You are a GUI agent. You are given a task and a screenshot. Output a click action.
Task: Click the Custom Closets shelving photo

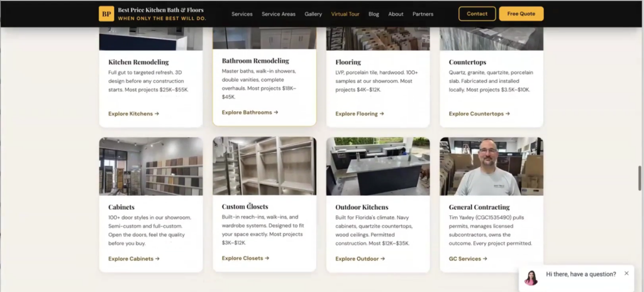[x=264, y=166]
